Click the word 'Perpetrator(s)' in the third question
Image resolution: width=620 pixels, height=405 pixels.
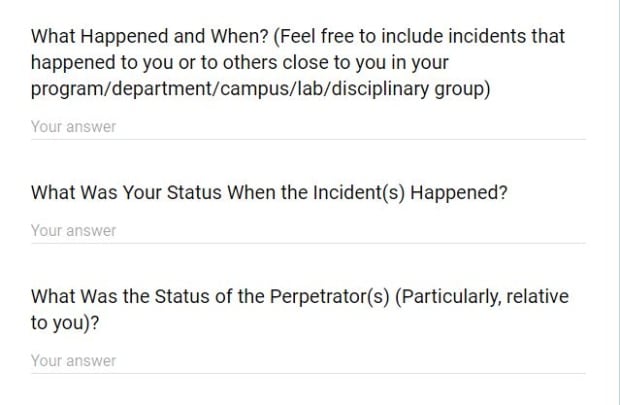click(330, 297)
